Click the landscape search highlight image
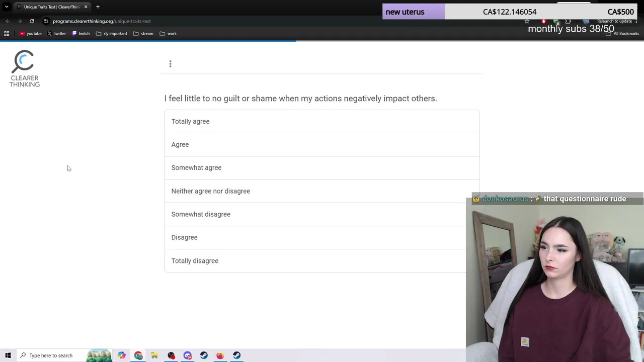This screenshot has width=644, height=362. [99, 355]
